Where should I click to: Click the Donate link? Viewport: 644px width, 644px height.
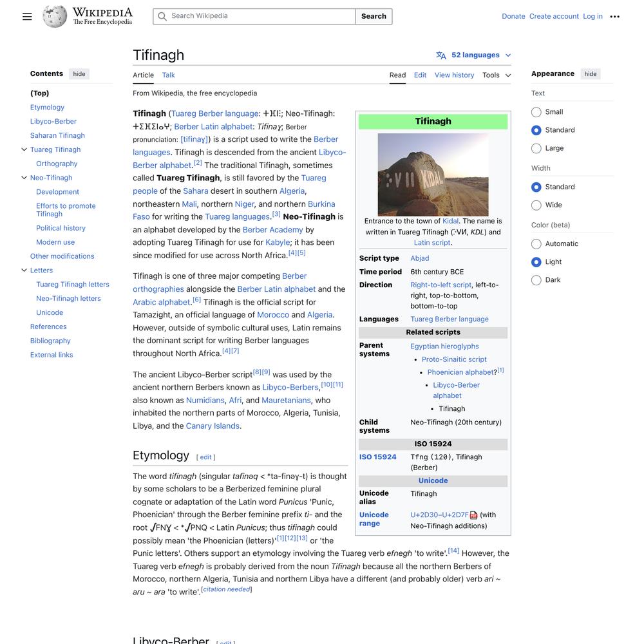(513, 17)
